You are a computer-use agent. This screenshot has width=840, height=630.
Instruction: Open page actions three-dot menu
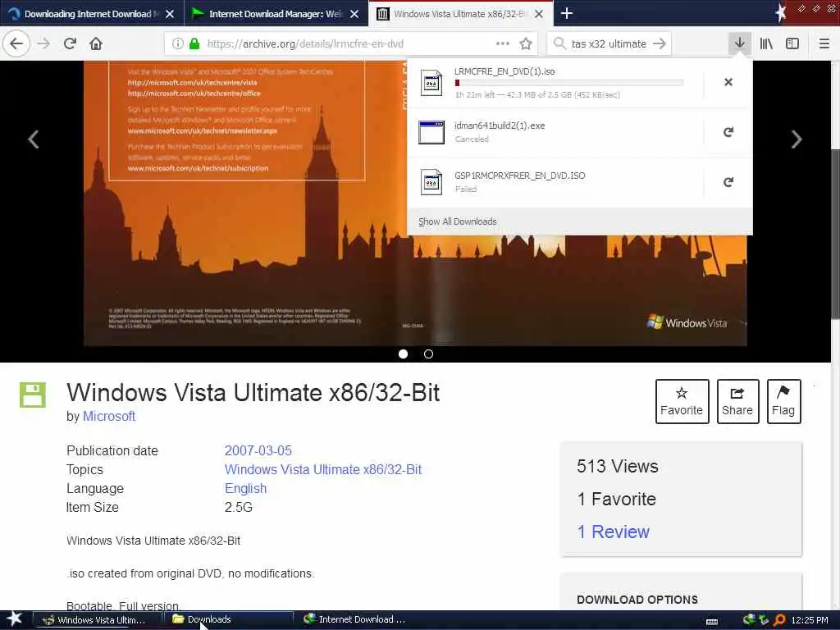click(503, 44)
